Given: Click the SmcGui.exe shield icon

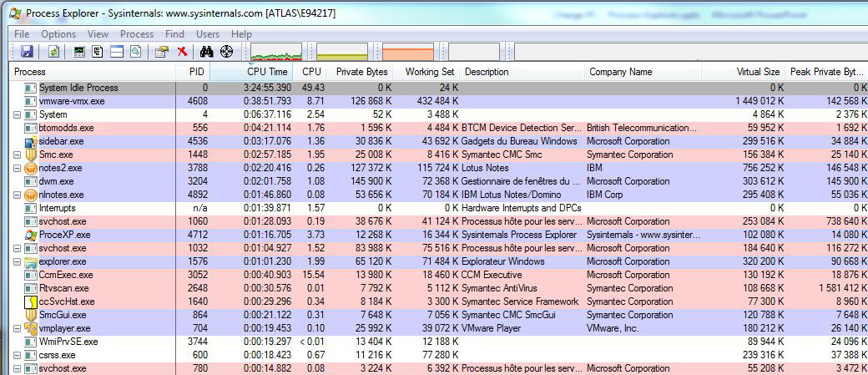Looking at the screenshot, I should tap(30, 315).
